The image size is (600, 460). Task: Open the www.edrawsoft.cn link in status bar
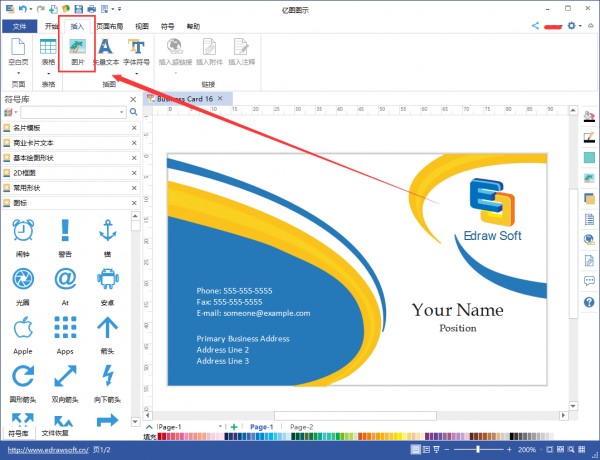tap(46, 451)
